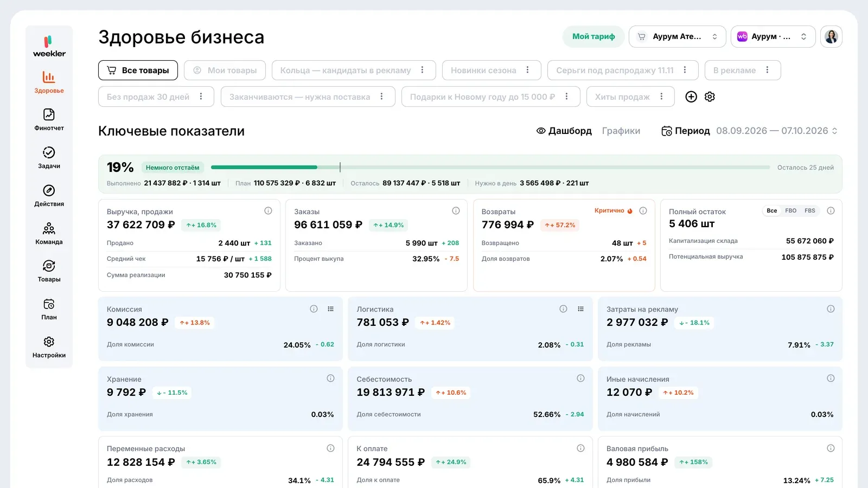The image size is (868, 488).
Task: Open the Здоровье sidebar section
Action: (x=49, y=82)
